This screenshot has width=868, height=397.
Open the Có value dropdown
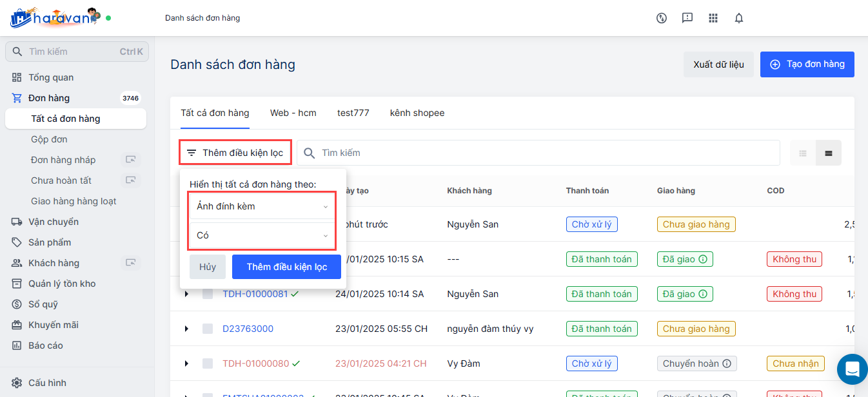262,235
